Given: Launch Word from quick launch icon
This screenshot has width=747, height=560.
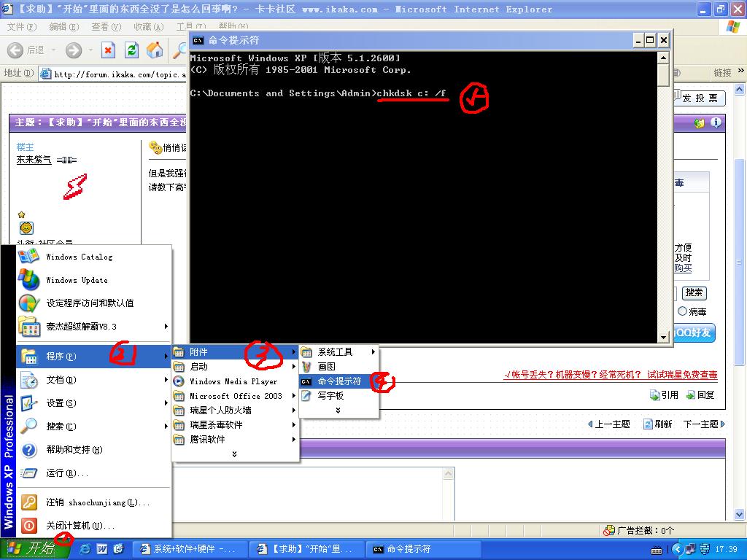Looking at the screenshot, I should pos(102,549).
